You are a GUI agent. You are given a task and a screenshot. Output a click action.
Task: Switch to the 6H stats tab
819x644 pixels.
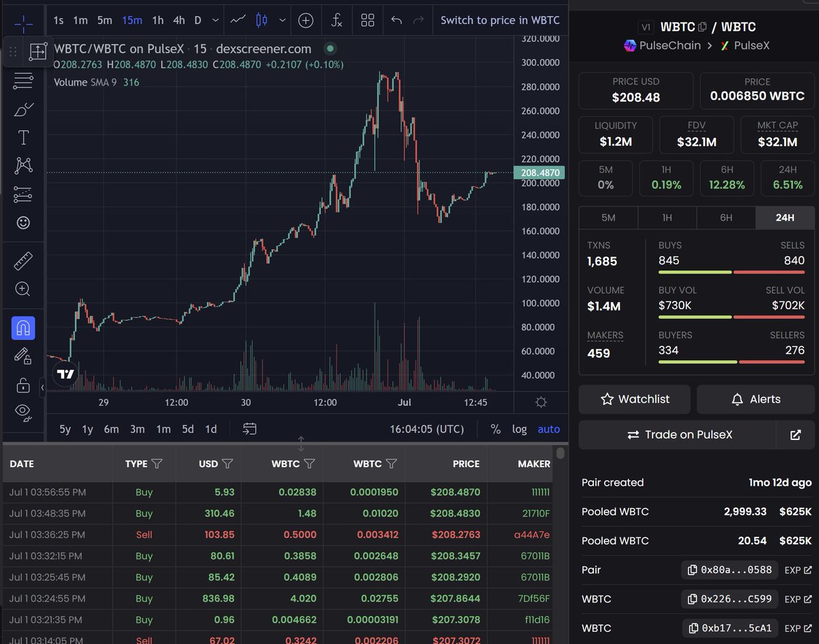(x=726, y=218)
